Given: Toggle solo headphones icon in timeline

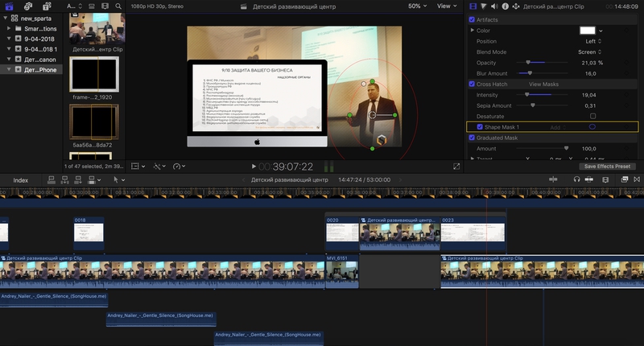Looking at the screenshot, I should coord(576,179).
